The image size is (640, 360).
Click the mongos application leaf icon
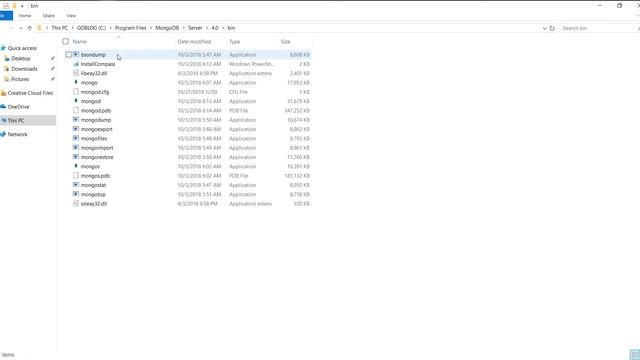(x=76, y=166)
